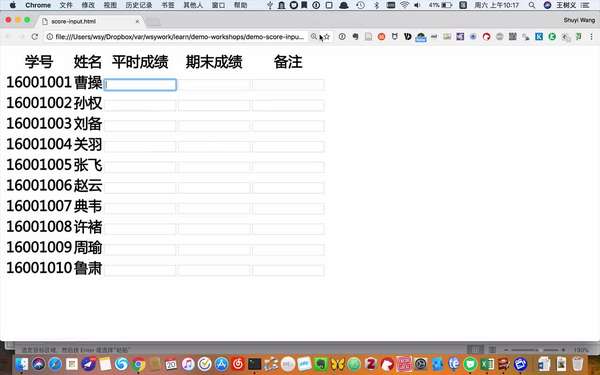Click 备注 field for 典韦
Viewport: 600px width, 375px height.
[289, 209]
